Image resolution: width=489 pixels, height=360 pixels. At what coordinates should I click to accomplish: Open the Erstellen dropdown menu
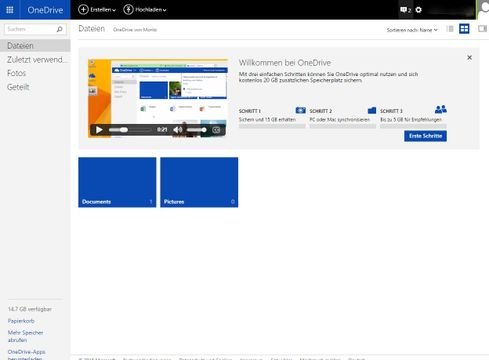97,10
